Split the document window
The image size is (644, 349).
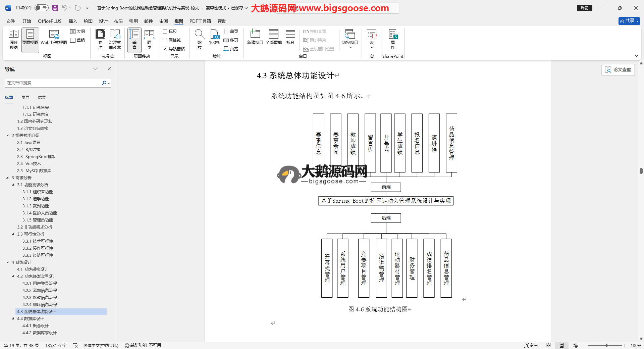point(290,37)
